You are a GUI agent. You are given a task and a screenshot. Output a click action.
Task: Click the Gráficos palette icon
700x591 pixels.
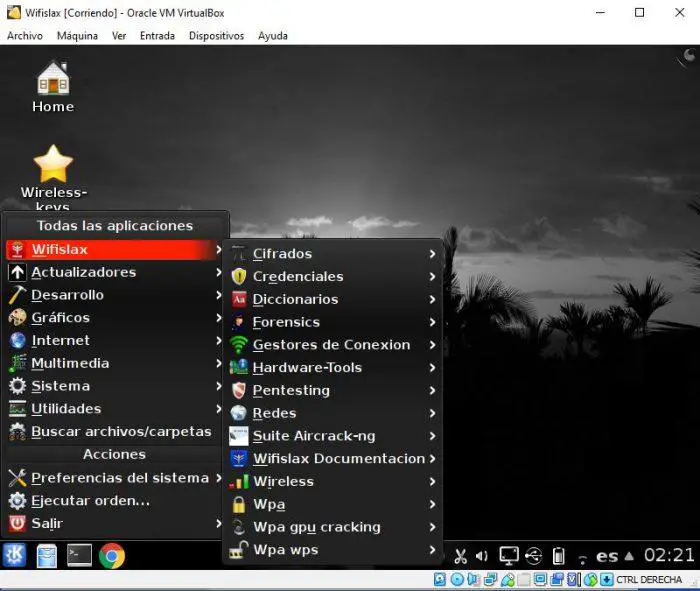17,317
